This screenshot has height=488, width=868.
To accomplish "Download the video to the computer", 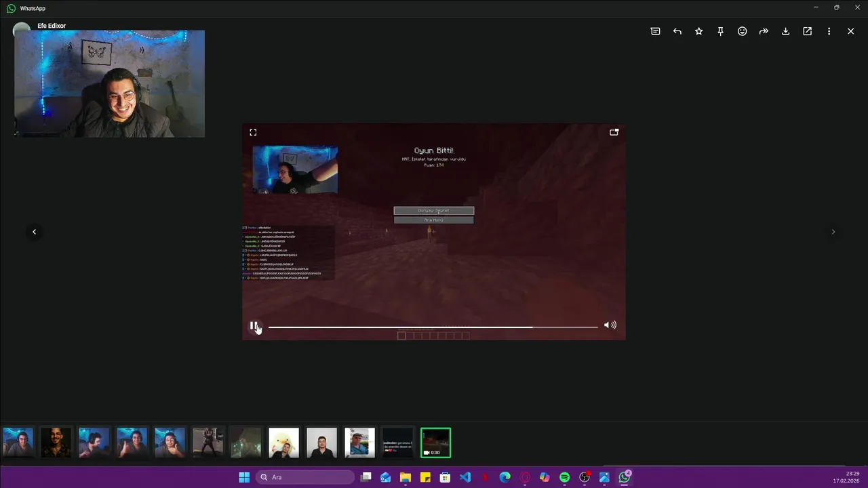I will coord(785,31).
